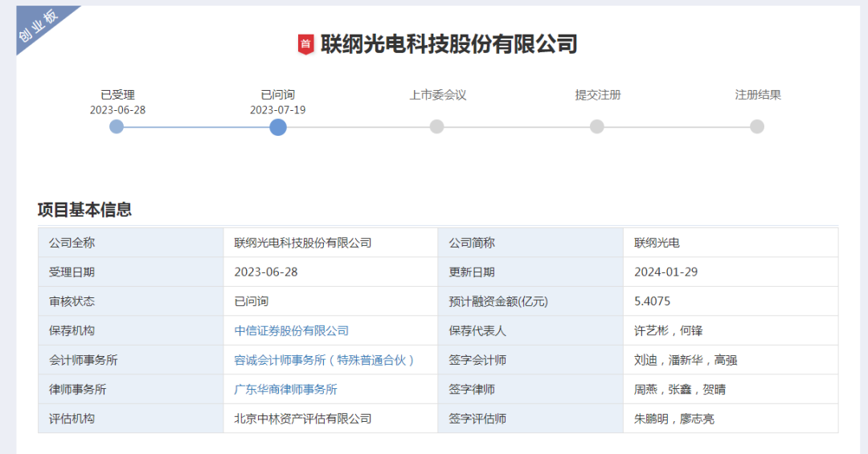Select the 上市委会议 timeline dot
Screen dimensions: 868x454
pos(436,127)
